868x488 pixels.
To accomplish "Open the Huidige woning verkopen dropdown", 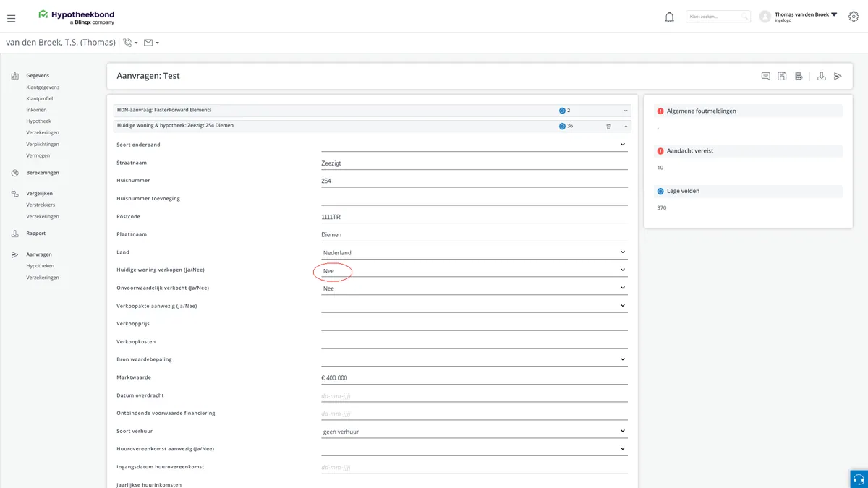I will (x=475, y=270).
